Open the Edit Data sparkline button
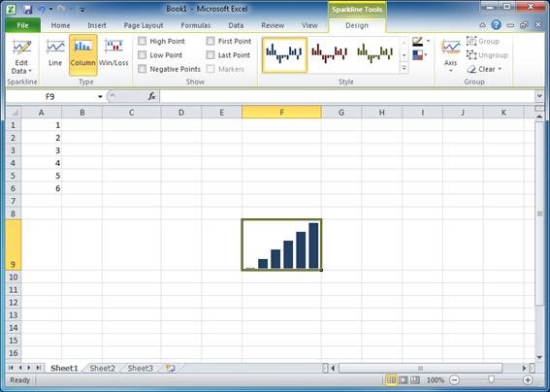The height and width of the screenshot is (392, 550). pos(21,56)
